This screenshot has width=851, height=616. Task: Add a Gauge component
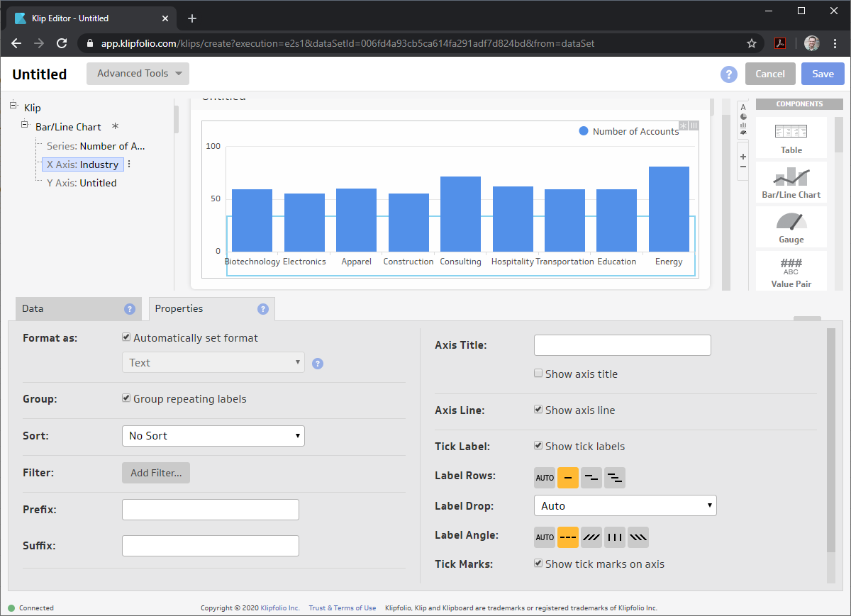pos(791,227)
